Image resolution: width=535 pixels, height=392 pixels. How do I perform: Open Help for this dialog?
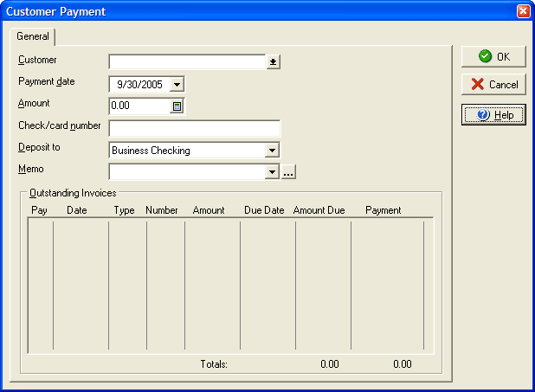point(493,114)
